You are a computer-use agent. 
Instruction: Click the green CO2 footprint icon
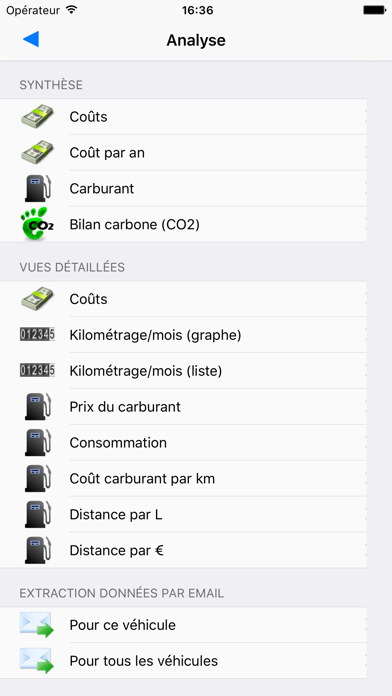click(37, 224)
